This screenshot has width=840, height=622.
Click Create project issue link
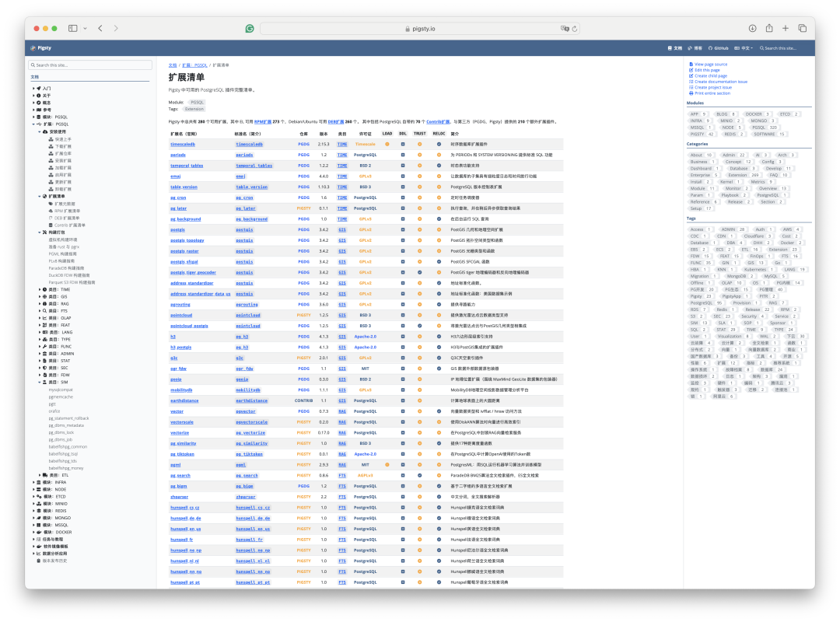(710, 87)
